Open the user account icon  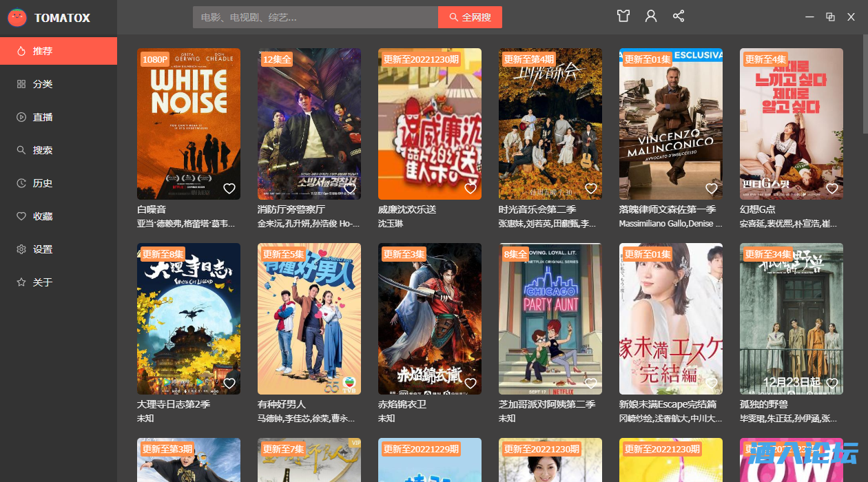651,17
